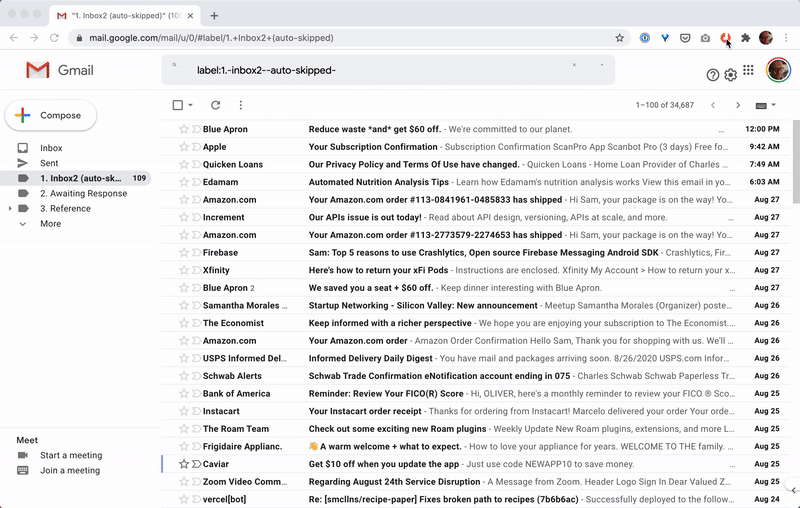This screenshot has width=800, height=508.
Task: Show the side panel arrow at bottom right
Action: (794, 490)
